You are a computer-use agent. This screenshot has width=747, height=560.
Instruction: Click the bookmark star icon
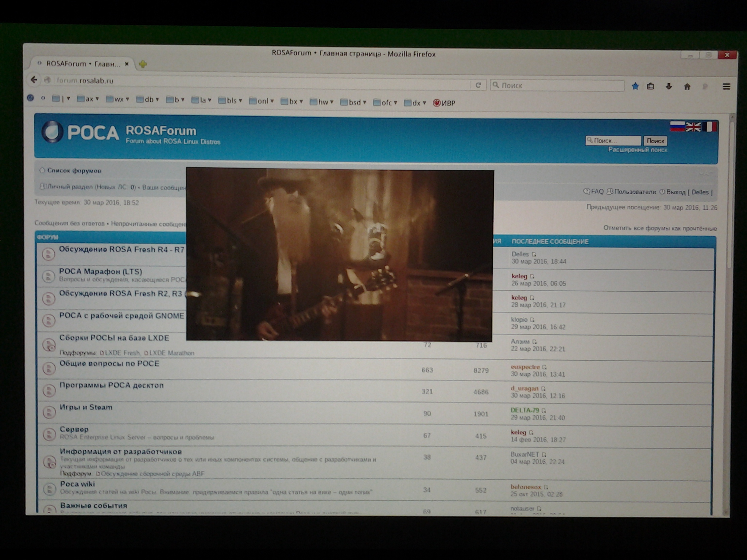(635, 86)
